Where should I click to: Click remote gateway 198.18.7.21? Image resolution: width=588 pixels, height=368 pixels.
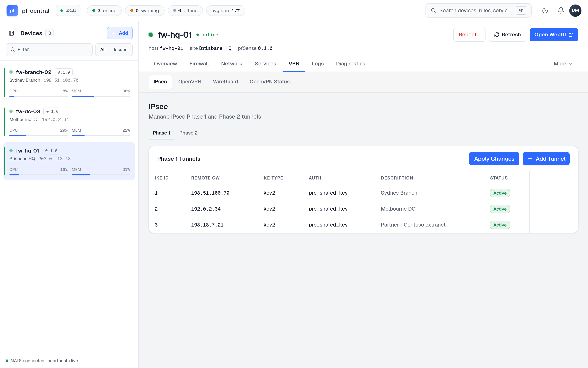pyautogui.click(x=207, y=225)
